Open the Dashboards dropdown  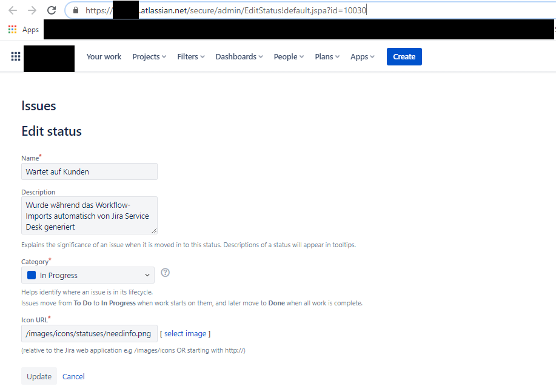(x=239, y=57)
